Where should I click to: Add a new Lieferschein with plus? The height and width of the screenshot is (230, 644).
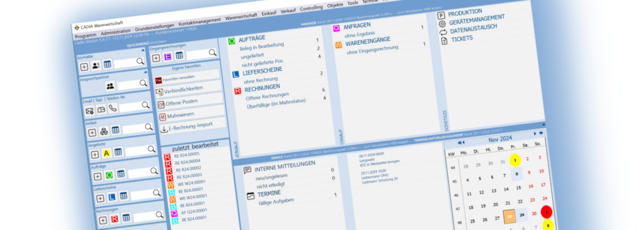(x=100, y=199)
